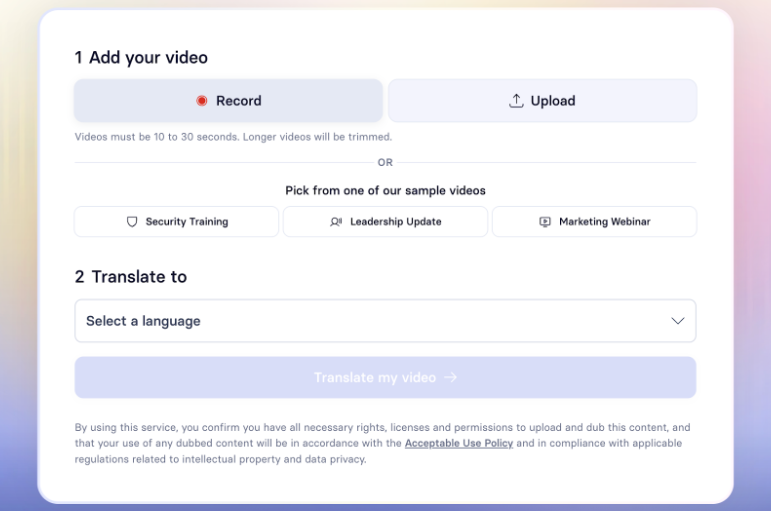Click the OR divider between sections

click(x=385, y=163)
